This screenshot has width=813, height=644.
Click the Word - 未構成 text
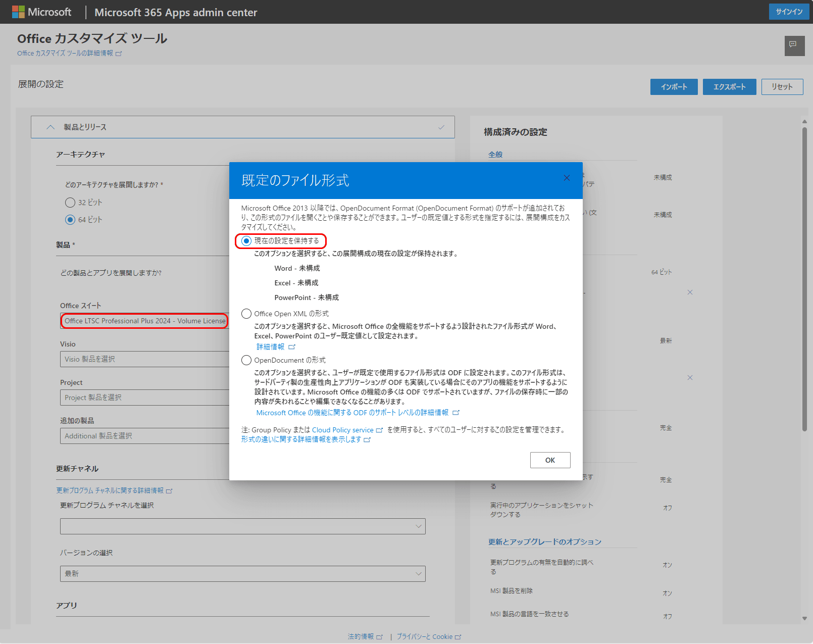coord(297,269)
